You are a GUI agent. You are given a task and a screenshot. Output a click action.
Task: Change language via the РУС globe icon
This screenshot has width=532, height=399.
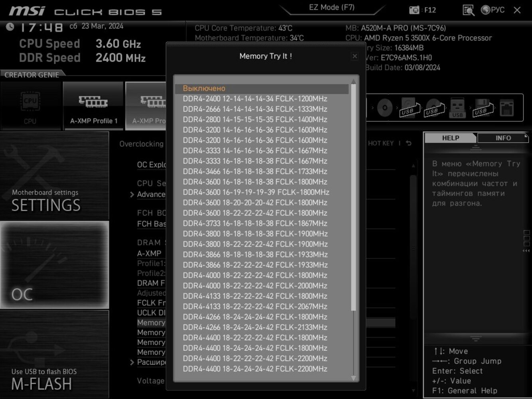[x=493, y=10]
